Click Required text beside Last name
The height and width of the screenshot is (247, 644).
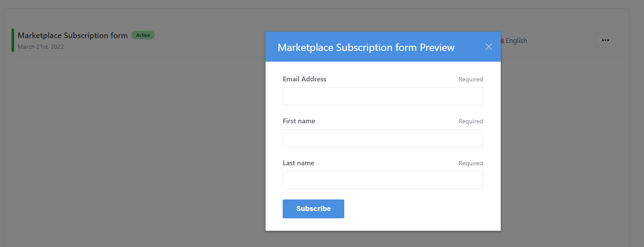[470, 163]
